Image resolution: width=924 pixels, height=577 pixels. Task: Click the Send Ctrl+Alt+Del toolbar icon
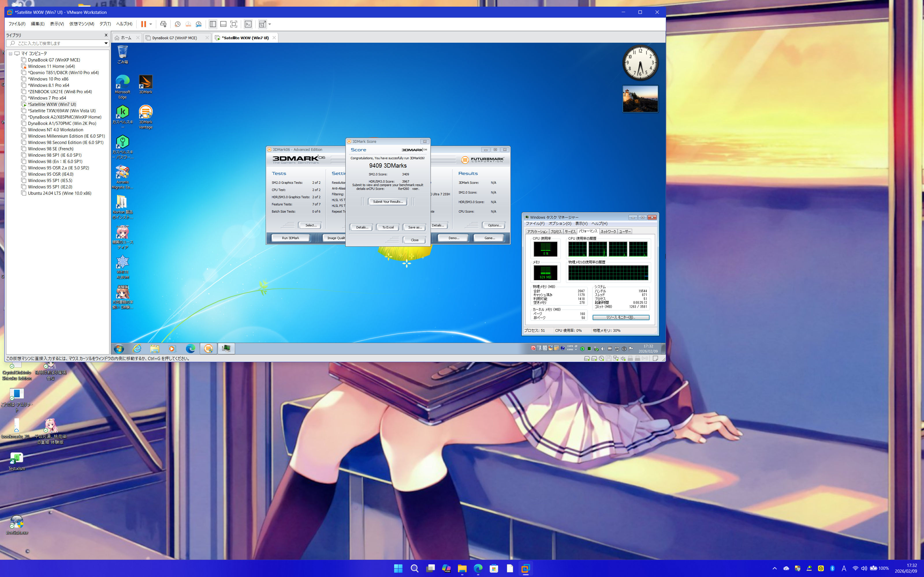point(163,24)
